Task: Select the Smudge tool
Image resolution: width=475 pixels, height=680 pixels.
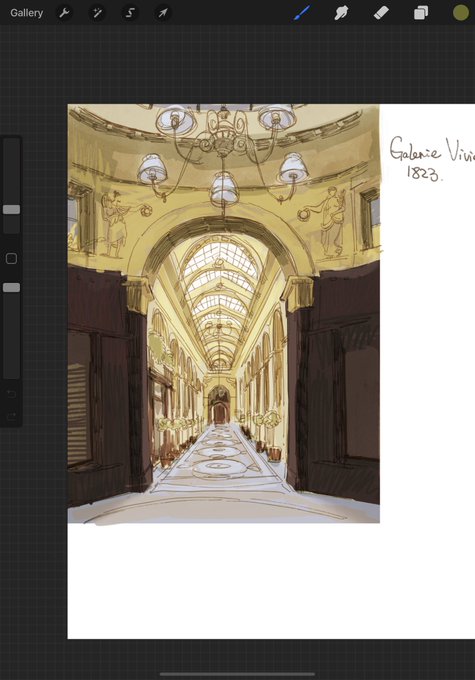Action: [341, 13]
